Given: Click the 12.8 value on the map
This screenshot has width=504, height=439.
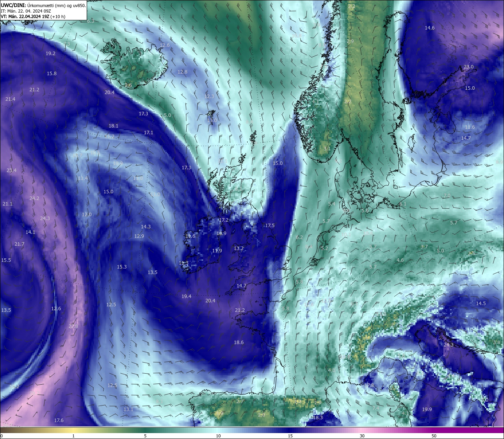Looking at the screenshot, I should tap(182, 72).
